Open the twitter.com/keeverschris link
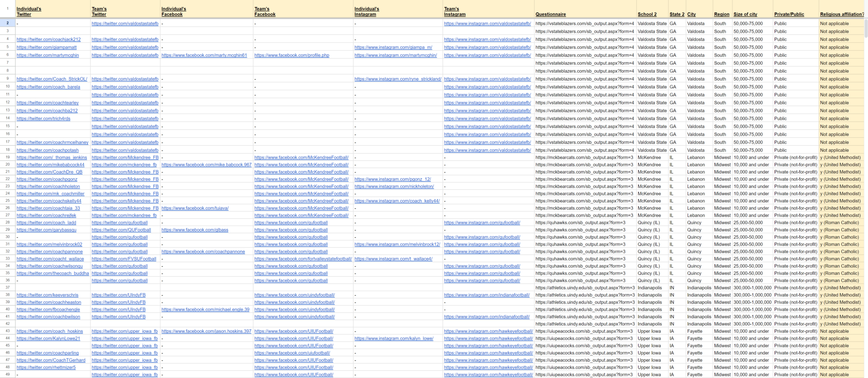This screenshot has width=868, height=378. pos(47,295)
